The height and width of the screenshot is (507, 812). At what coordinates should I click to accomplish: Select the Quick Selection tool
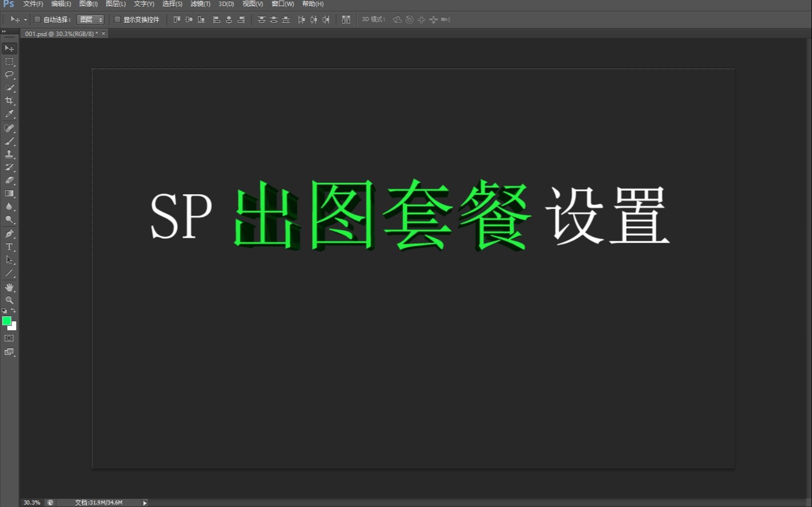[9, 88]
